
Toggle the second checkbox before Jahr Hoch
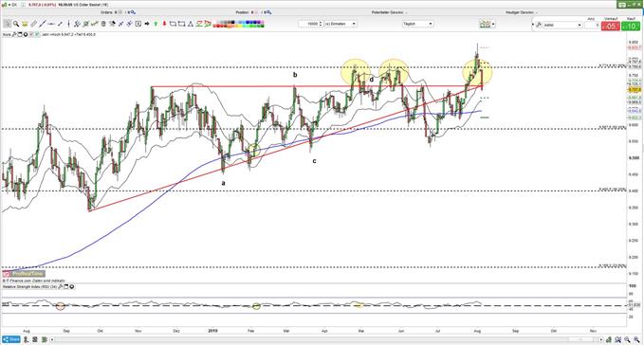(37, 34)
